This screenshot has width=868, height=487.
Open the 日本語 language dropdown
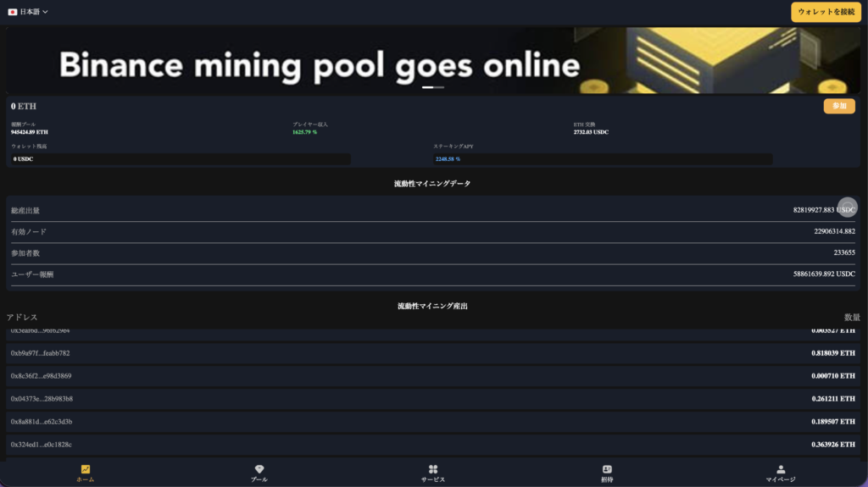click(28, 12)
